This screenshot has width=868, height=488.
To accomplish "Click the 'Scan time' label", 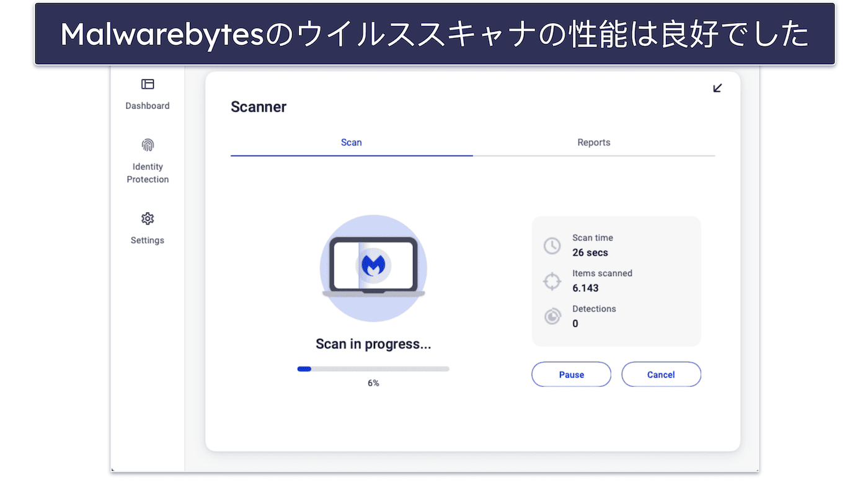I will click(593, 237).
